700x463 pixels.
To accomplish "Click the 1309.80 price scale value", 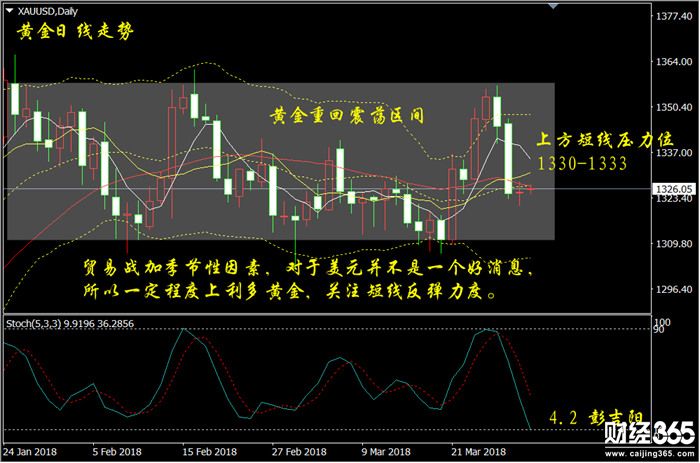I will tap(674, 244).
